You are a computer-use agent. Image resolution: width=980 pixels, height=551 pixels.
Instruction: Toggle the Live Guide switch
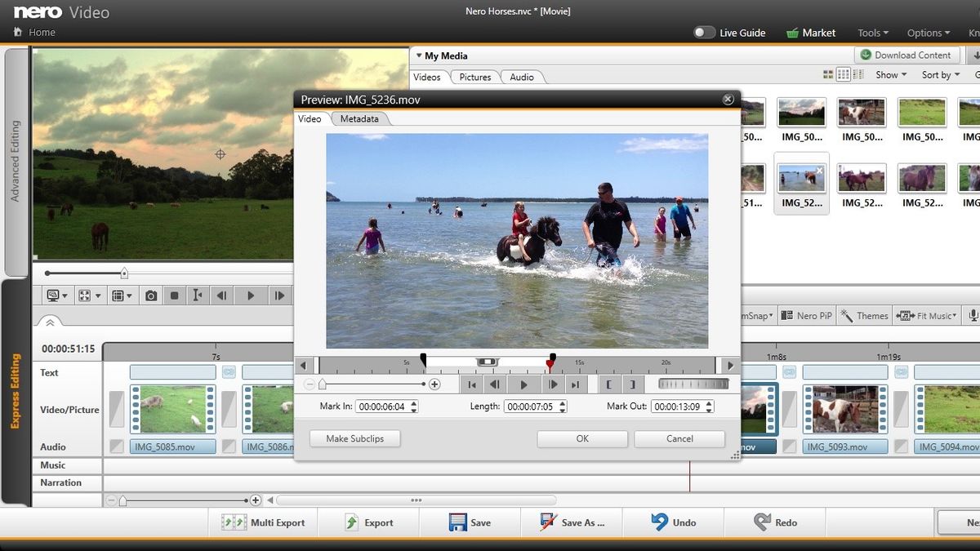click(704, 33)
